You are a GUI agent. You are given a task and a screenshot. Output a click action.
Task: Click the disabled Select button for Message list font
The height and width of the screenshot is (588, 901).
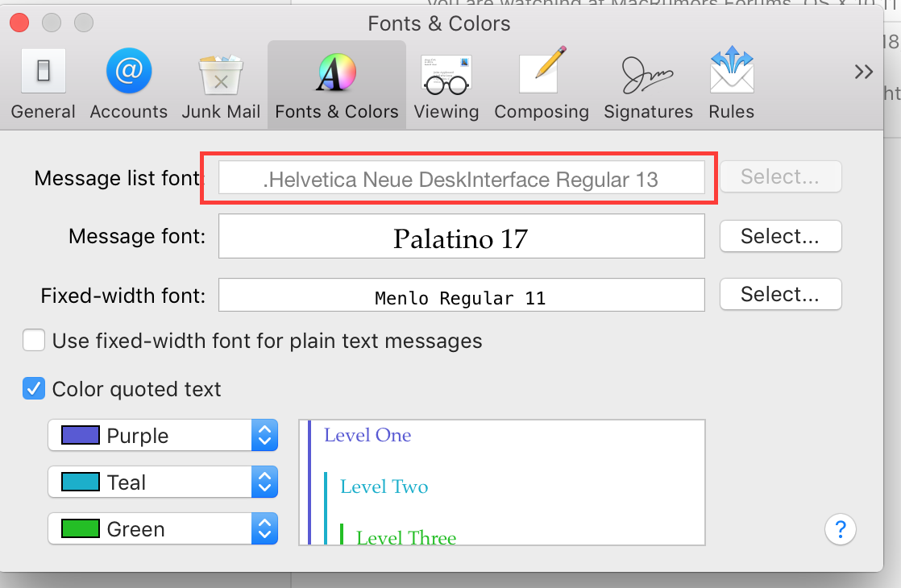(780, 176)
